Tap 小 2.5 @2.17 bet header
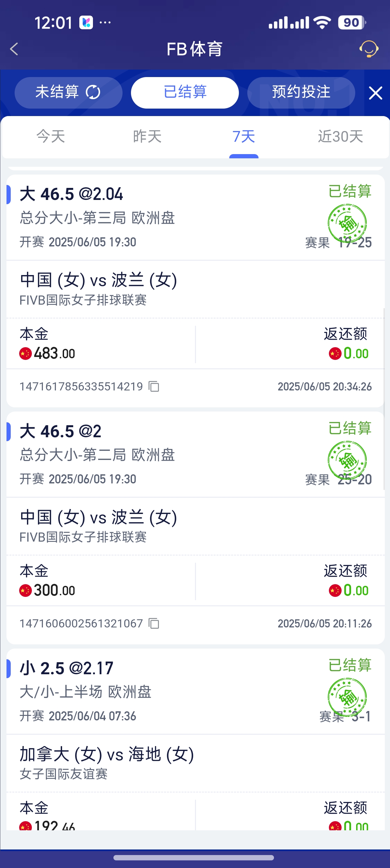The width and height of the screenshot is (390, 868). (x=66, y=668)
